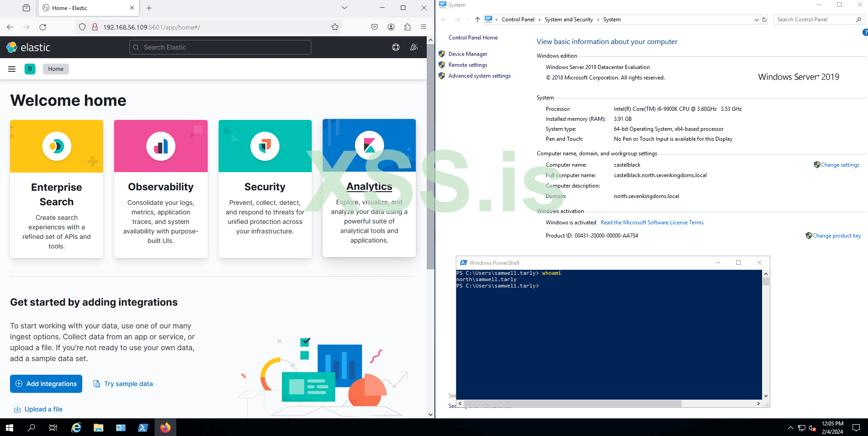Open the Try sample data link
Image resolution: width=868 pixels, height=436 pixels.
click(x=123, y=384)
